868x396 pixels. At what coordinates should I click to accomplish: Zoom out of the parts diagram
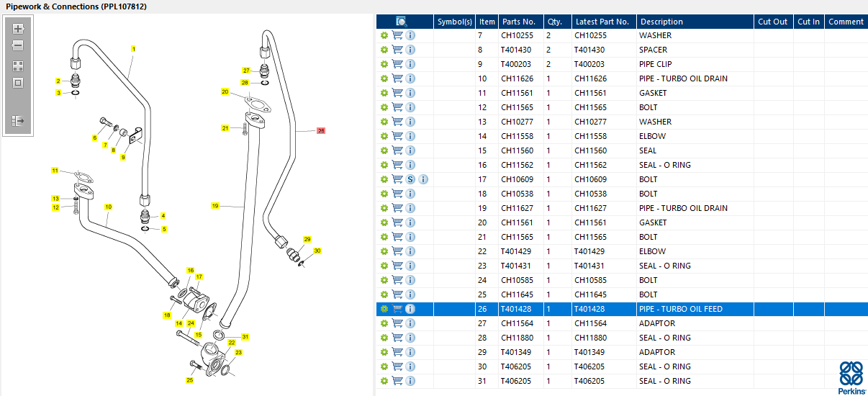18,45
